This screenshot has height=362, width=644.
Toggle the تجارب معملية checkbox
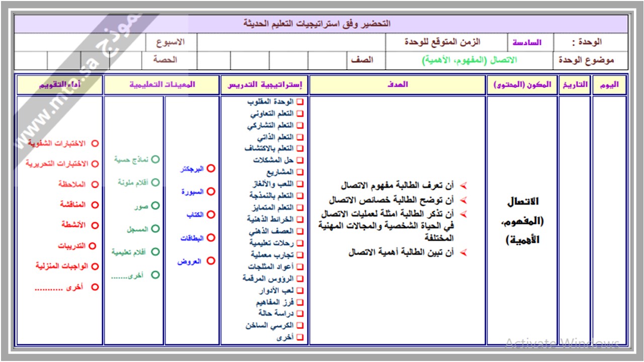tap(300, 255)
